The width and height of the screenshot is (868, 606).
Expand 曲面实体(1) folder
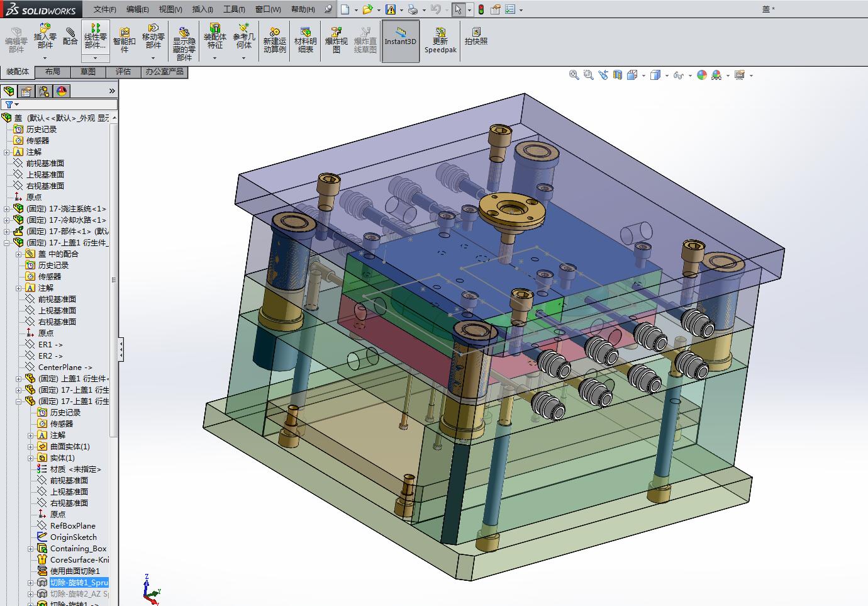click(31, 447)
